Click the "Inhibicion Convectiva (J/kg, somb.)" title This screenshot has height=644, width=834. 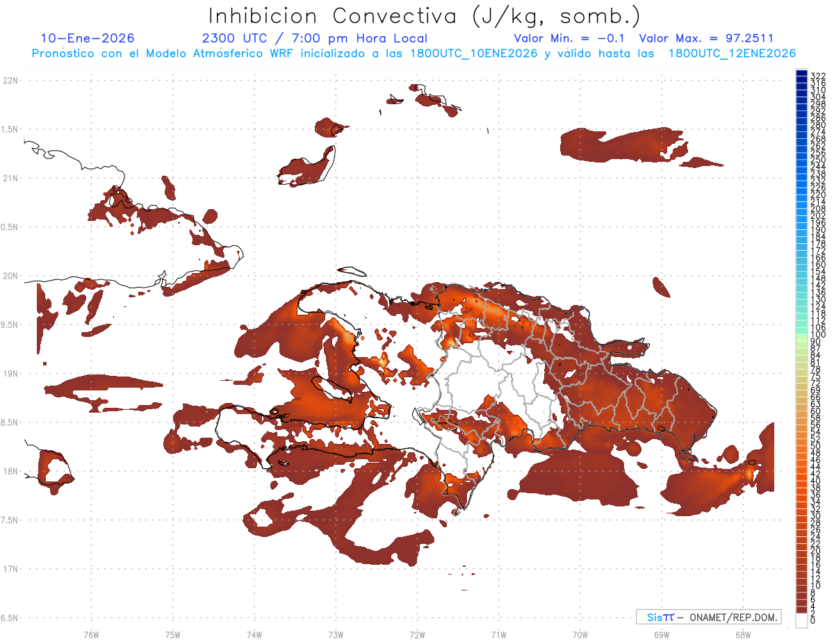(425, 16)
